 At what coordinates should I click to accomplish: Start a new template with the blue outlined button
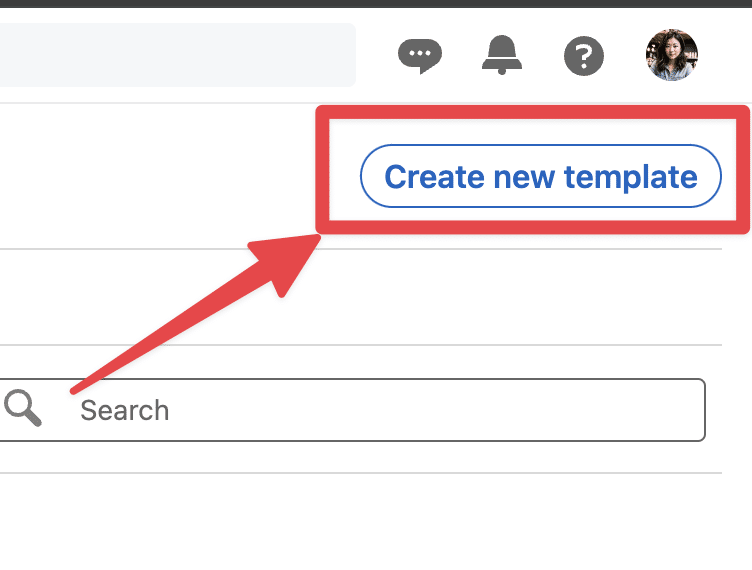pos(540,176)
